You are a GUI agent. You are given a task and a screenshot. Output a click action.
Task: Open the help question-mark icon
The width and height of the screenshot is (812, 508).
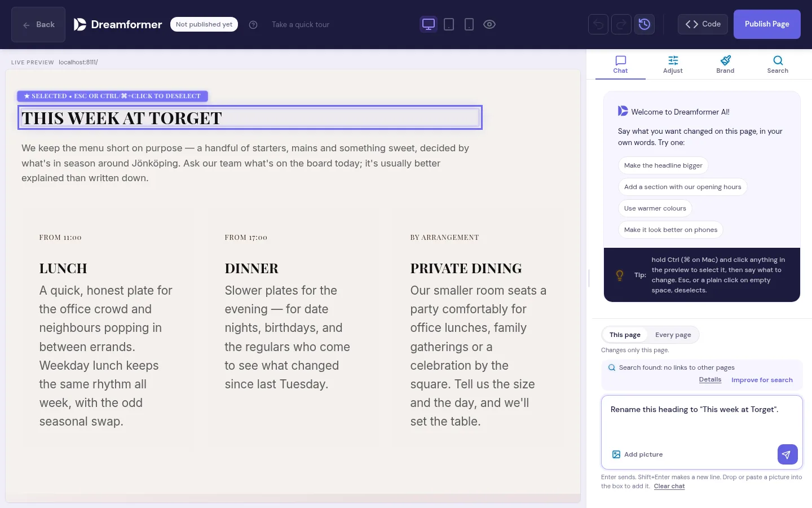tap(253, 24)
